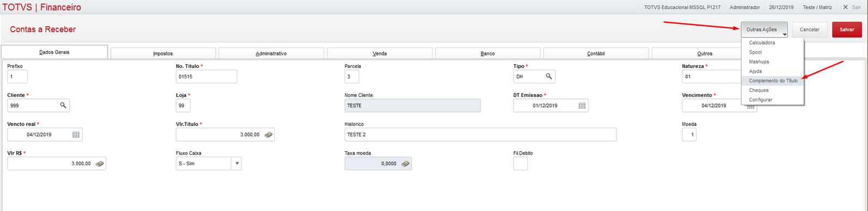Select Calculadora from the menu
Viewport: 868px width, 211px height.
[762, 43]
